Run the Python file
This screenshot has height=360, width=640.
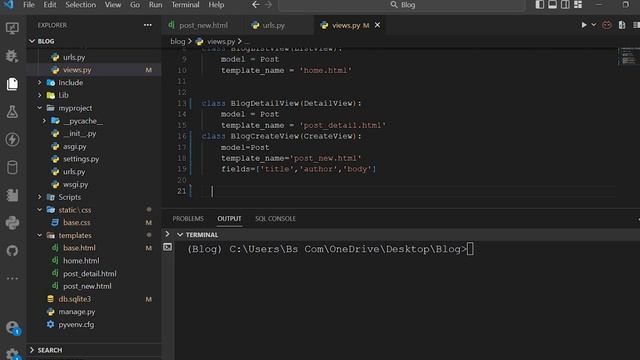584,25
